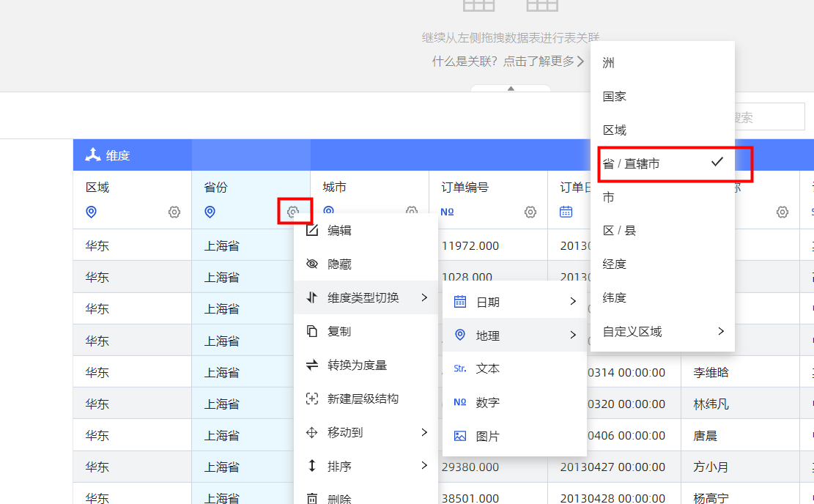The width and height of the screenshot is (814, 504).
Task: Select 编辑 from the context menu
Action: [x=339, y=230]
